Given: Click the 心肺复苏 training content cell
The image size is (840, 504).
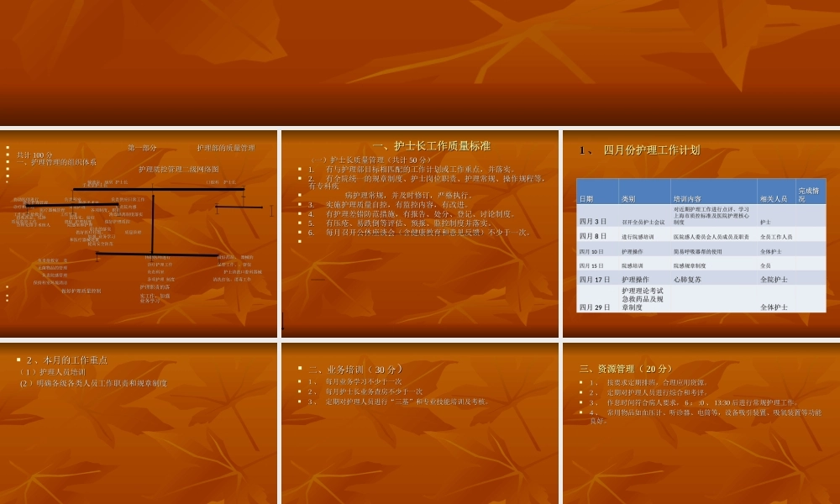Looking at the screenshot, I should pos(687,277).
